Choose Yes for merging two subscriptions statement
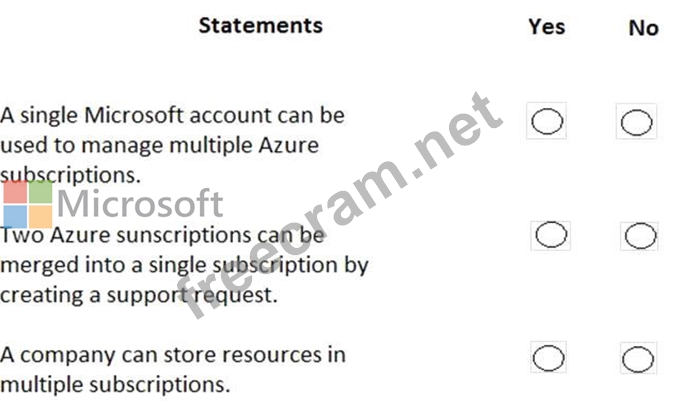Screen dimensions: 681x416 click(551, 235)
